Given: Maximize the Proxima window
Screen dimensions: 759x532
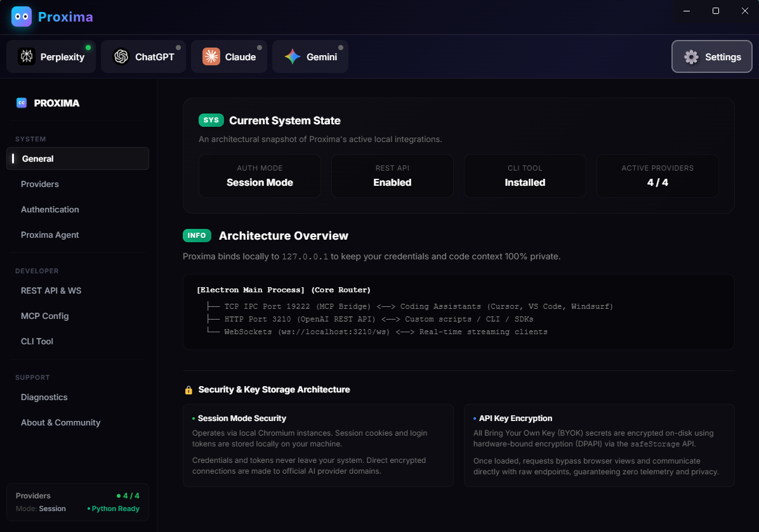Looking at the screenshot, I should point(715,11).
